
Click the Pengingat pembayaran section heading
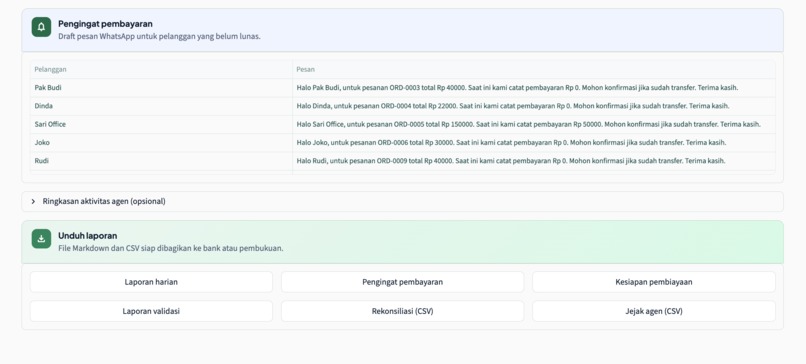[105, 24]
